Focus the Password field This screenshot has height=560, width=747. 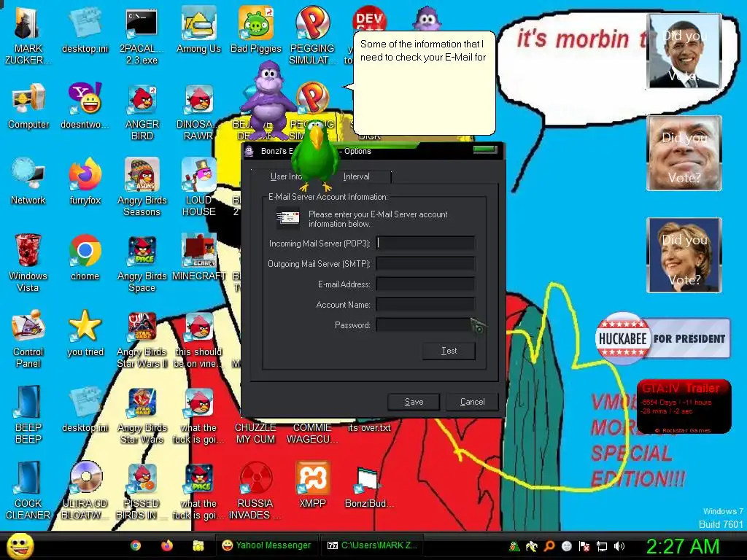[x=425, y=325]
